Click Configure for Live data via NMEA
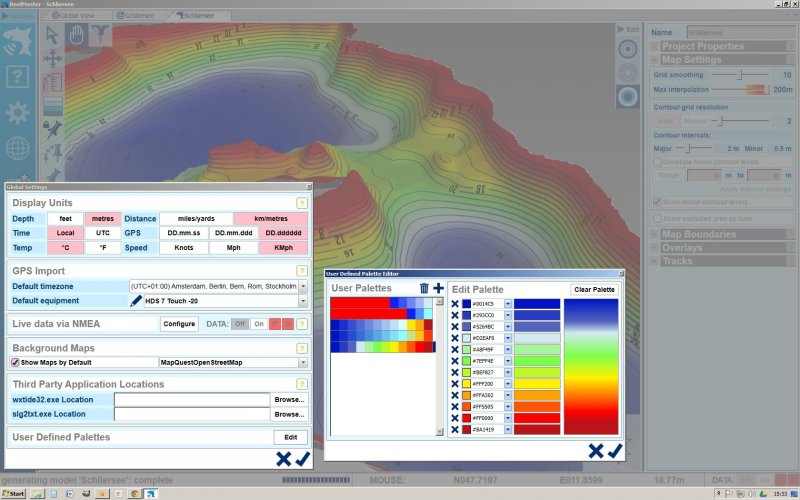 pyautogui.click(x=179, y=324)
